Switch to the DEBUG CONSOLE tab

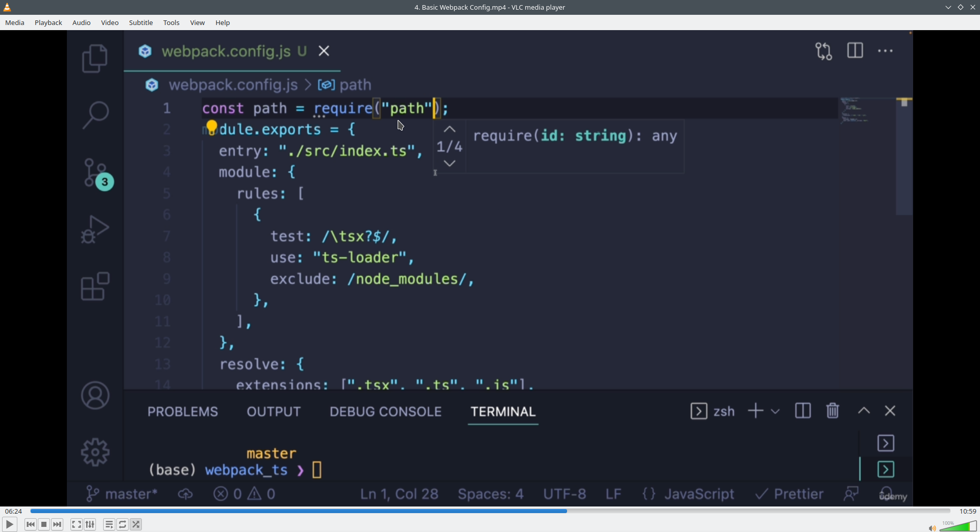pyautogui.click(x=386, y=412)
